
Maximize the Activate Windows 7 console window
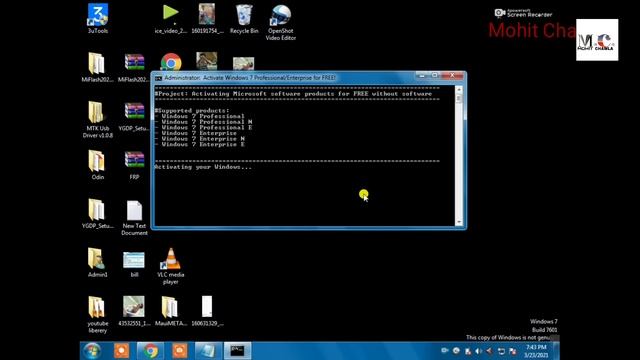(434, 76)
